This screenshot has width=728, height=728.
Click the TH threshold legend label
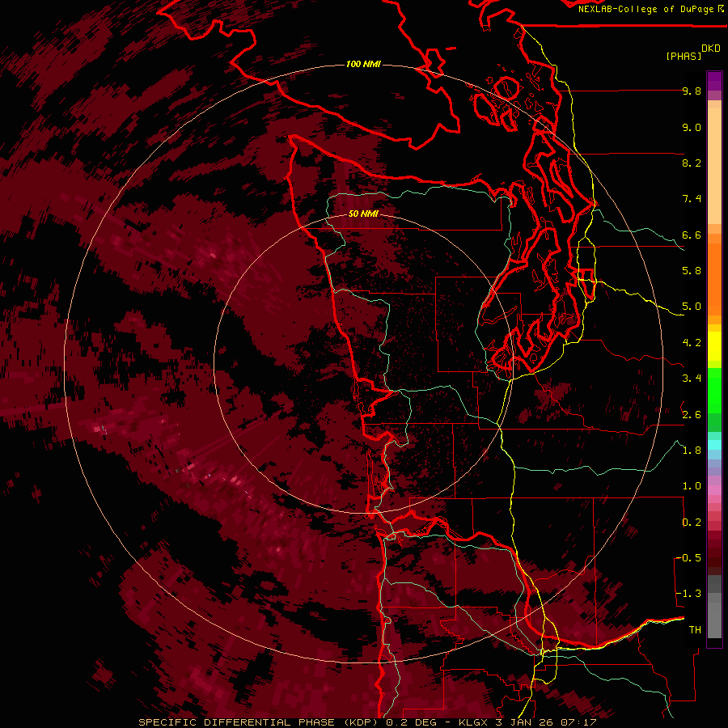click(x=695, y=629)
